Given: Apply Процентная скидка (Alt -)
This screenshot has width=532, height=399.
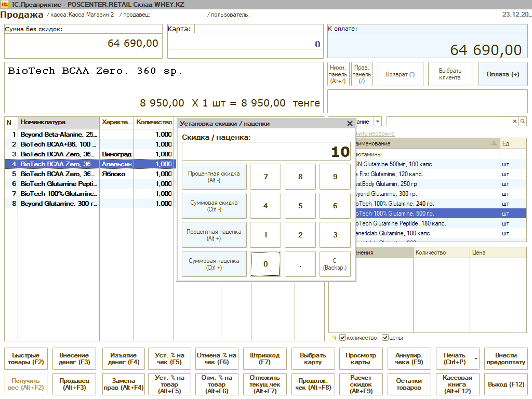Looking at the screenshot, I should [214, 177].
